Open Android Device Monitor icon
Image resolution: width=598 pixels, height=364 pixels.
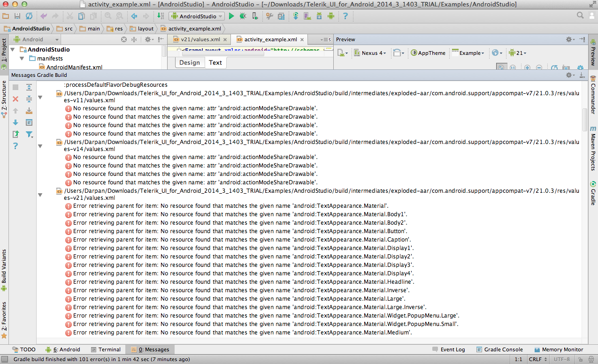331,16
